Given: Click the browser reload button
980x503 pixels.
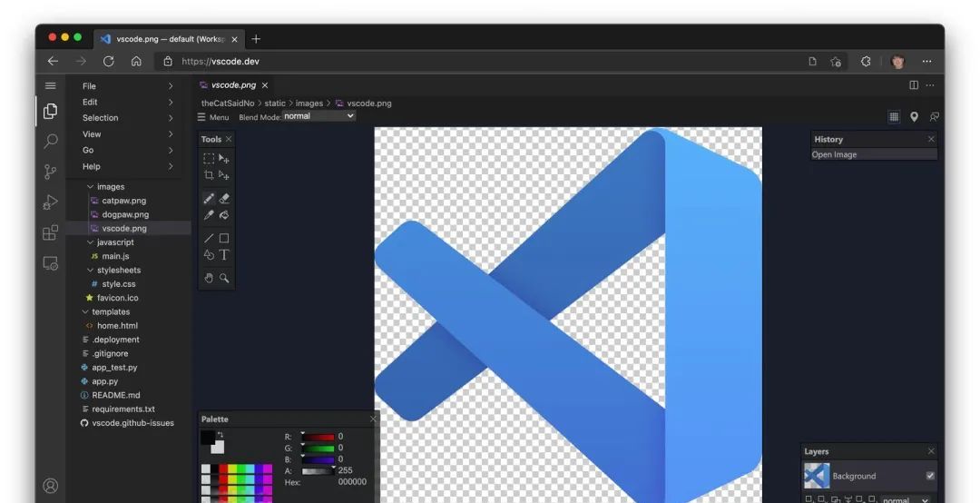Looking at the screenshot, I should (109, 62).
